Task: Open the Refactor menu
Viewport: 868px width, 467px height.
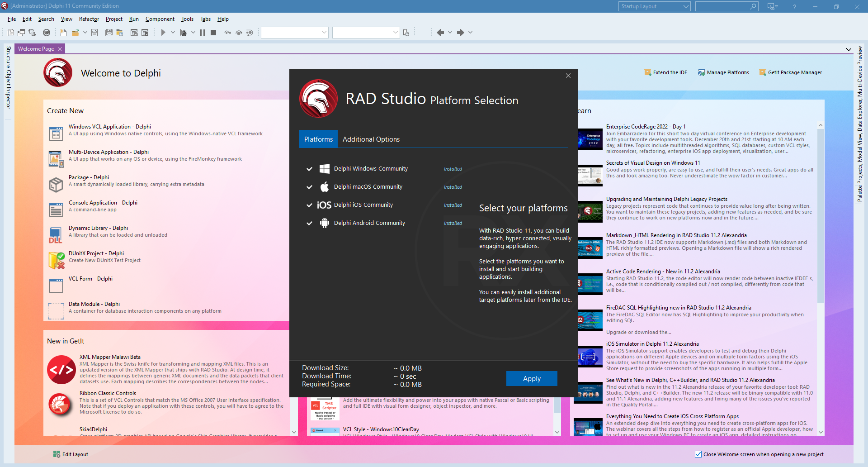Action: 89,19
